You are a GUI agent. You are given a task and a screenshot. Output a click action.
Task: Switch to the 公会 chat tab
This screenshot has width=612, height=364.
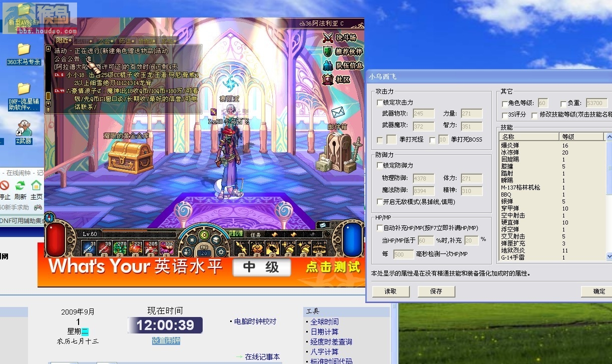(x=105, y=40)
